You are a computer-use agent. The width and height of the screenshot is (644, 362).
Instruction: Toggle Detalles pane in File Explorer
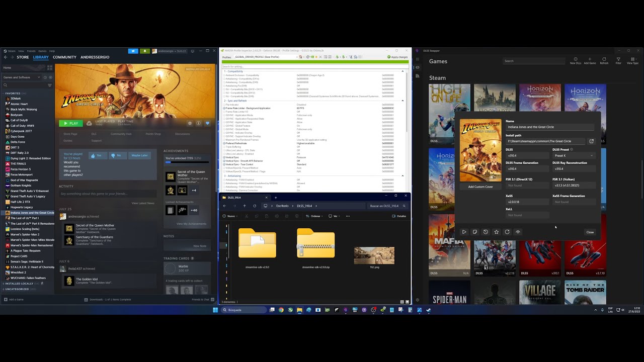[x=399, y=216]
